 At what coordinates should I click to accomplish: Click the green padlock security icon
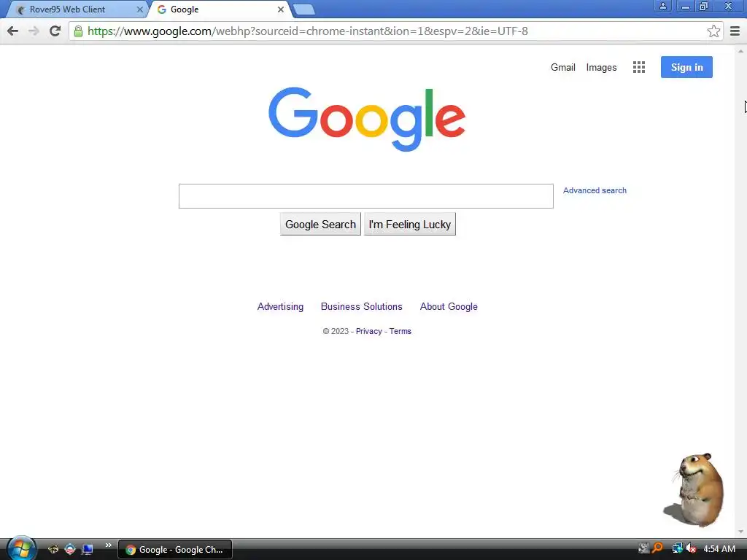tap(78, 31)
